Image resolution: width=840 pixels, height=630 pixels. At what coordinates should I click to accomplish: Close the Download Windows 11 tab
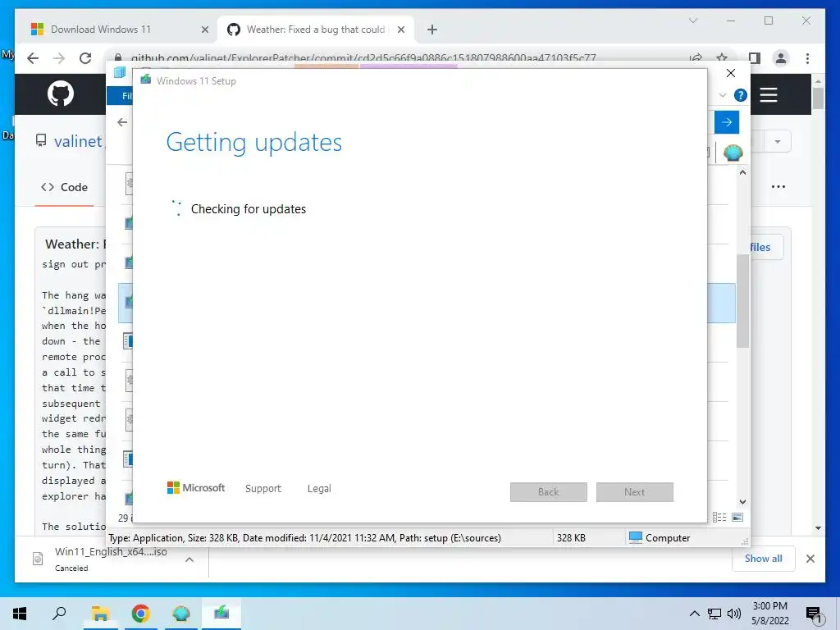coord(204,30)
